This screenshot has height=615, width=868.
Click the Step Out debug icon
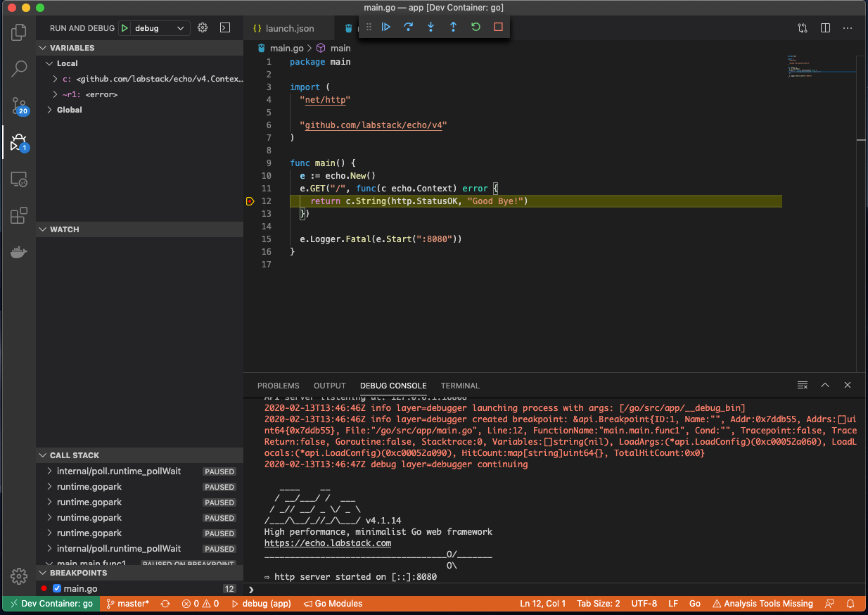click(454, 27)
